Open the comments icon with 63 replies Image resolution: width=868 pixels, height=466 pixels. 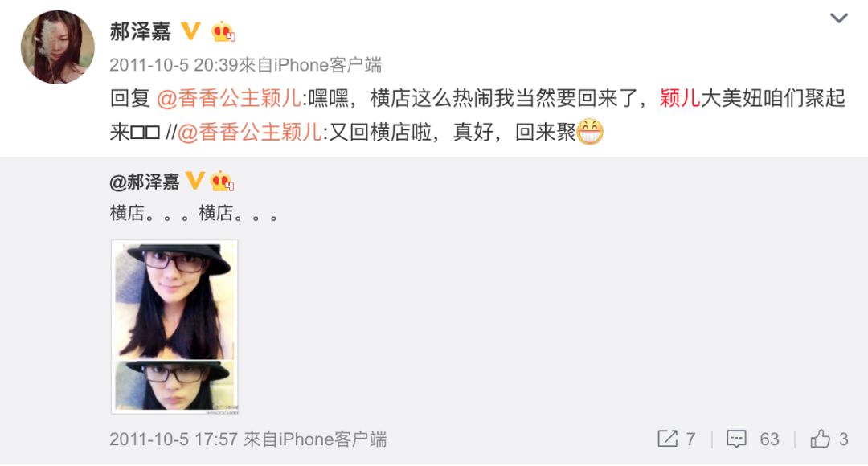tap(736, 439)
